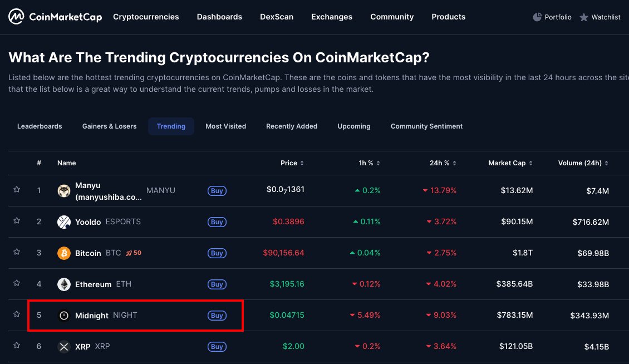Click the Bitcoin rank 50 boost badge
Viewport: 629px width, 364px height.
click(x=134, y=253)
